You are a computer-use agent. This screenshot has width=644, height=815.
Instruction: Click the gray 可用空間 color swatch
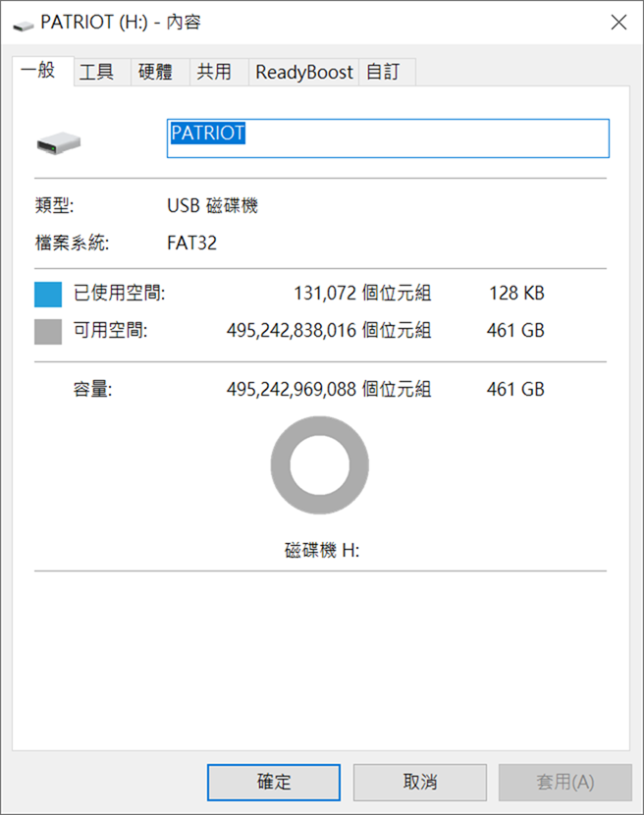tap(48, 332)
